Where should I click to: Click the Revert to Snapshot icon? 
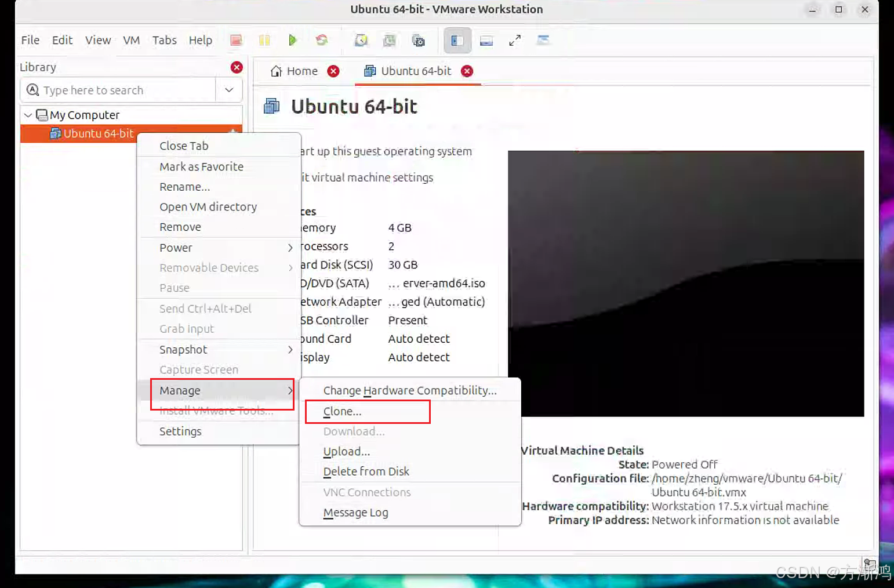(390, 40)
